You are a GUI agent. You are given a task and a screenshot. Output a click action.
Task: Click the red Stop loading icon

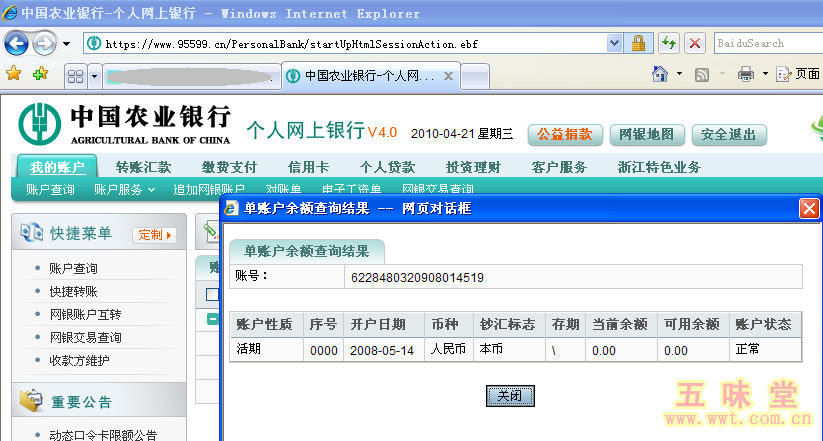click(695, 44)
